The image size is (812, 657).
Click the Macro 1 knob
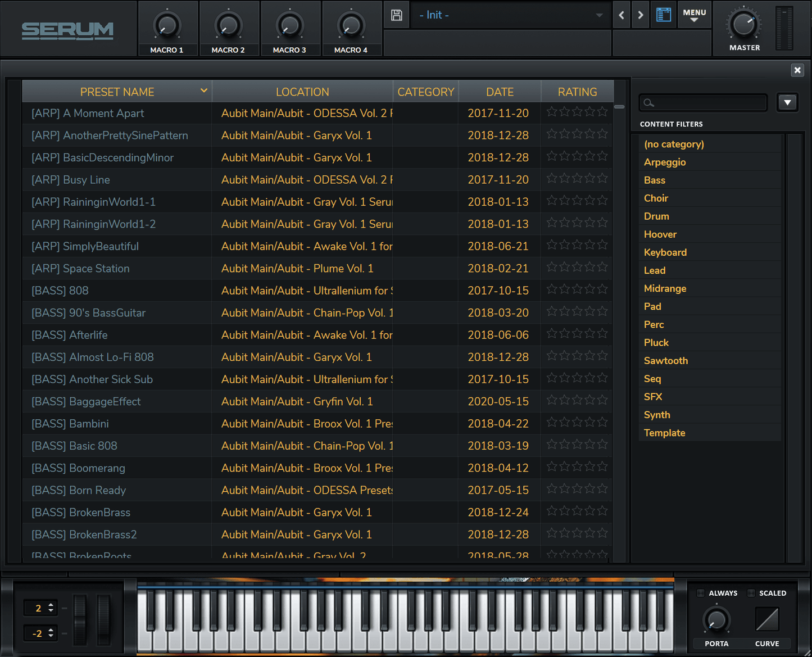point(167,26)
